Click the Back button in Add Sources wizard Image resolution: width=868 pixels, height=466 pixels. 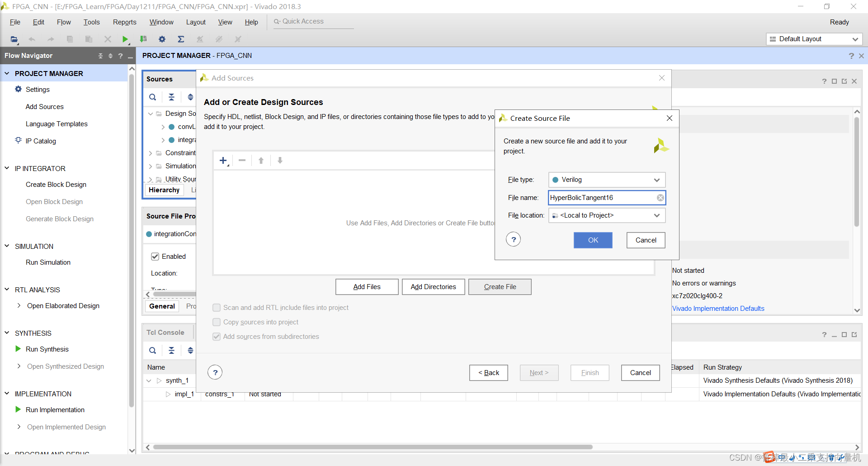(489, 373)
